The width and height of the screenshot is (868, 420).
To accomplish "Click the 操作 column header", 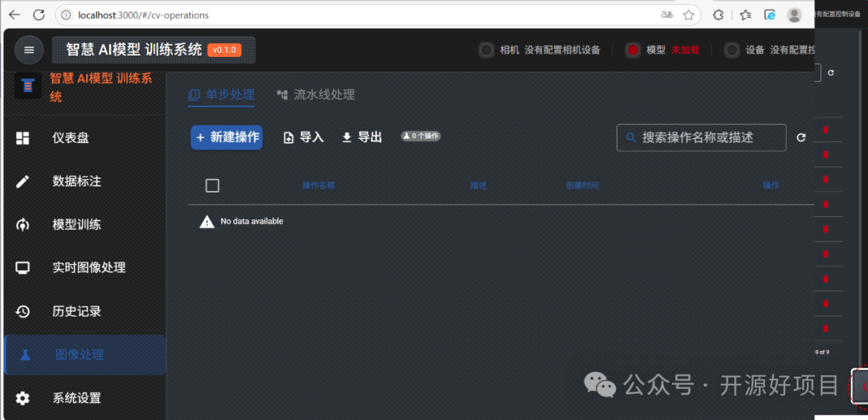I will 771,186.
